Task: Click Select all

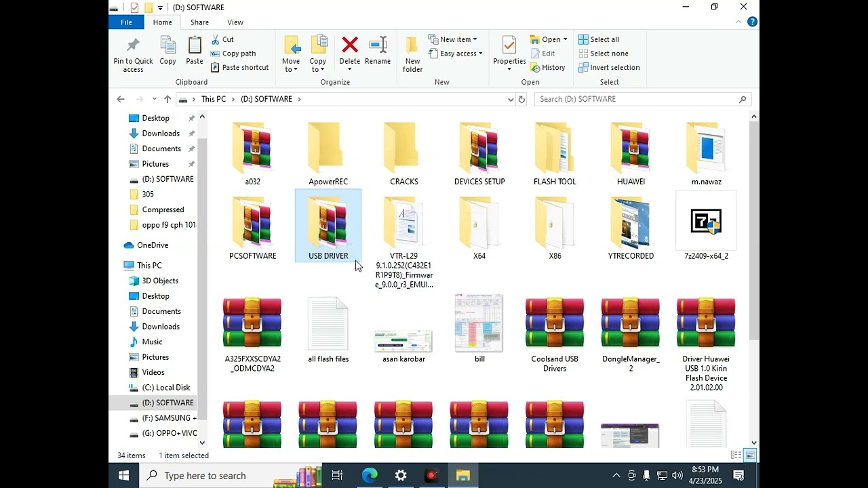Action: [x=599, y=39]
